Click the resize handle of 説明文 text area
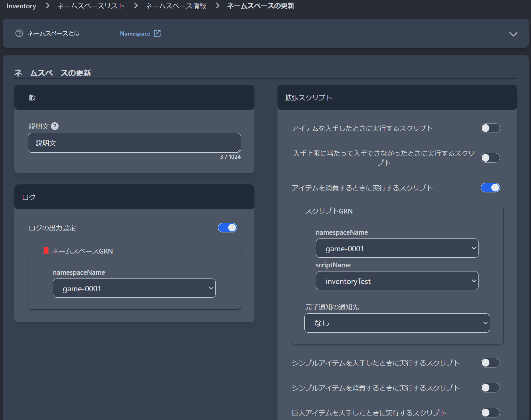 (x=238, y=150)
